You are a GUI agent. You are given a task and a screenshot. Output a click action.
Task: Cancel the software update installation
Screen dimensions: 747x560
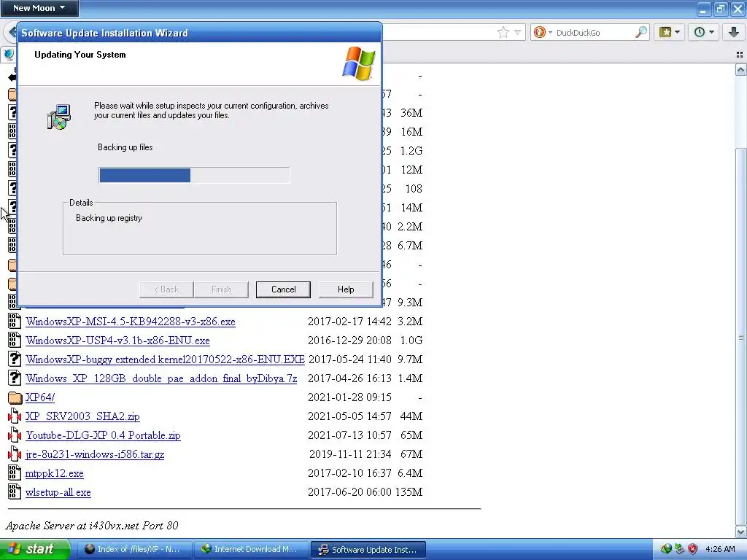tap(283, 289)
